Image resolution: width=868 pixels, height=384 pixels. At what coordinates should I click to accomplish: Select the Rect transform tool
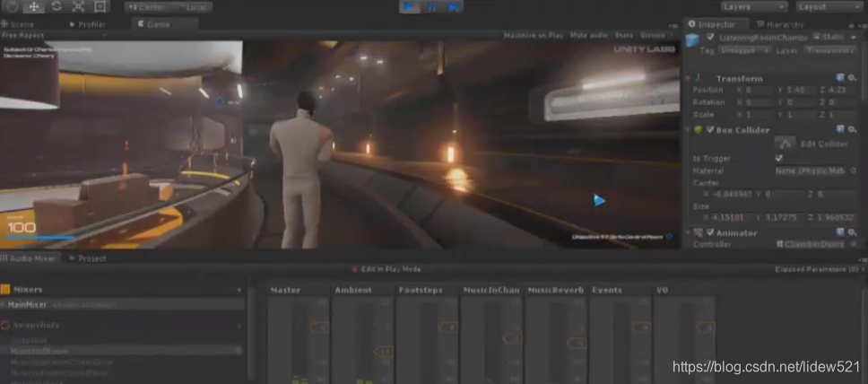tap(100, 6)
